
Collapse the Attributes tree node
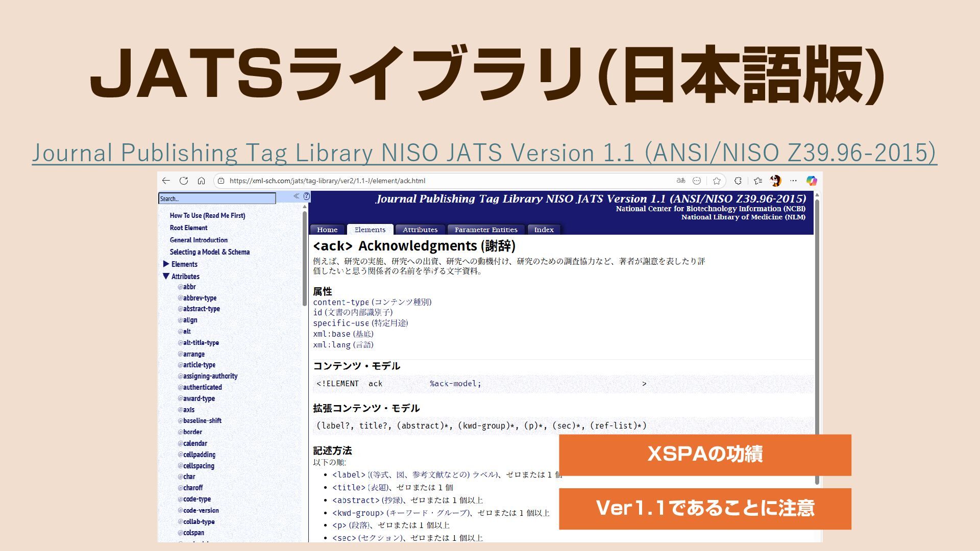(x=166, y=276)
